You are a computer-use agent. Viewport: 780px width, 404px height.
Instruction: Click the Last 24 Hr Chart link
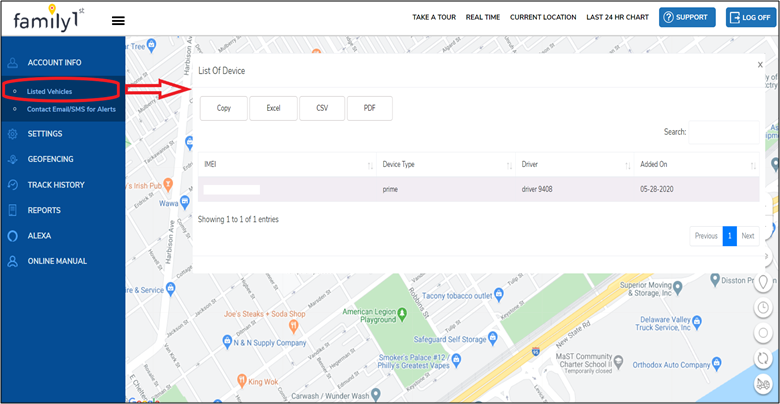tap(617, 17)
